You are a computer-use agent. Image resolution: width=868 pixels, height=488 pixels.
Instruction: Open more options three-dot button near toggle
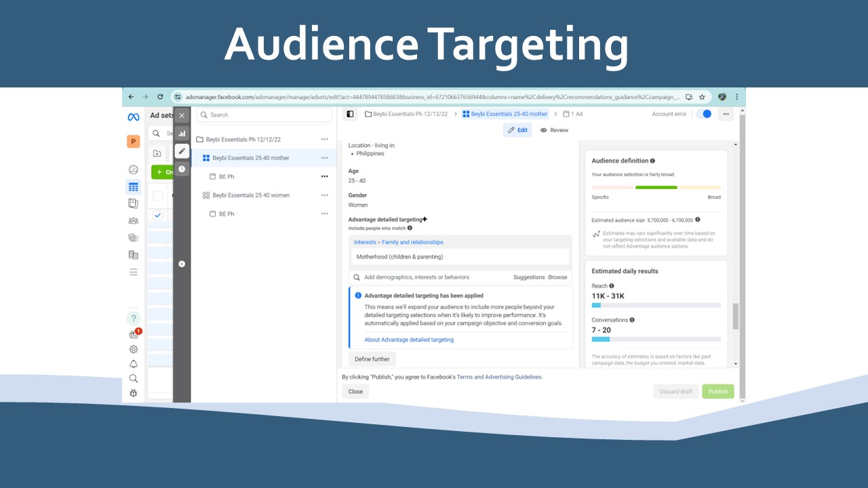tap(726, 114)
